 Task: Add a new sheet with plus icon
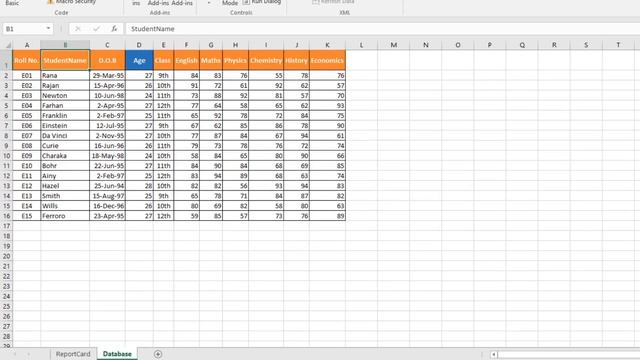pyautogui.click(x=158, y=354)
